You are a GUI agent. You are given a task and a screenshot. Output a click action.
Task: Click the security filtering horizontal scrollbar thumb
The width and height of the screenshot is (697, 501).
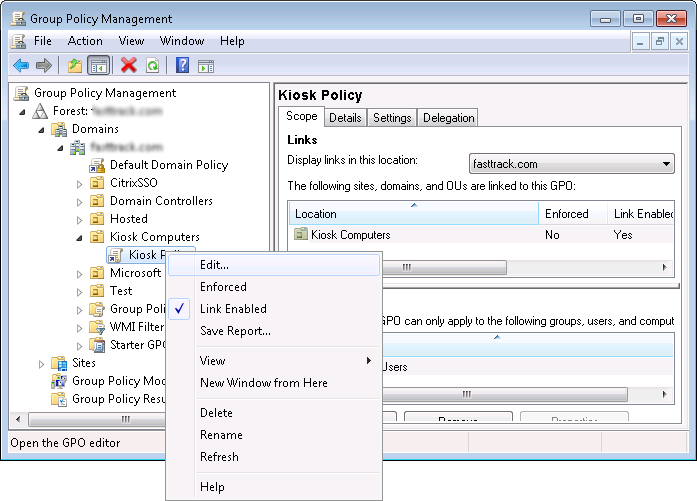pos(505,394)
